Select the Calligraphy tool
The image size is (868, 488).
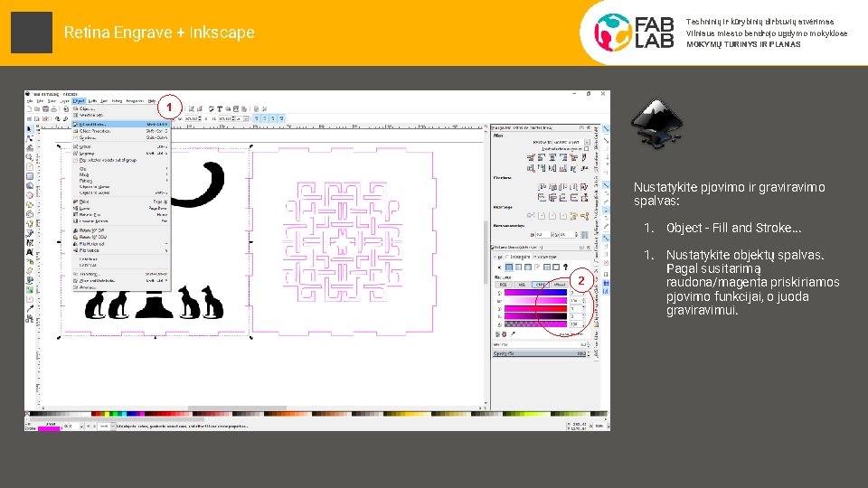tap(30, 242)
